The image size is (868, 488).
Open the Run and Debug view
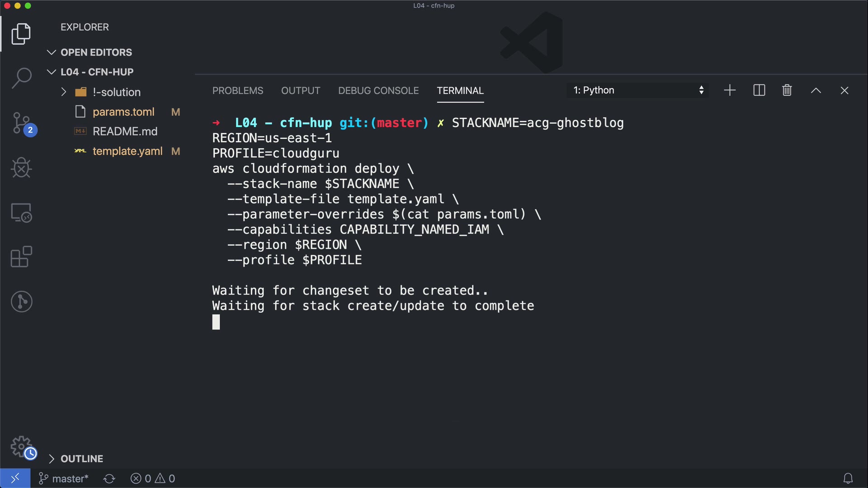21,168
